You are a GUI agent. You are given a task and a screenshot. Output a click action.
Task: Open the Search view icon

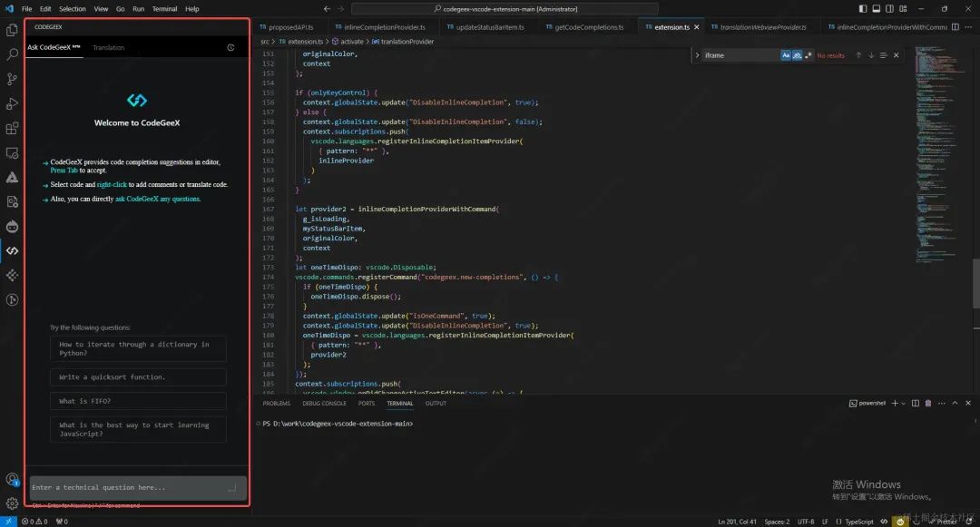pos(12,54)
